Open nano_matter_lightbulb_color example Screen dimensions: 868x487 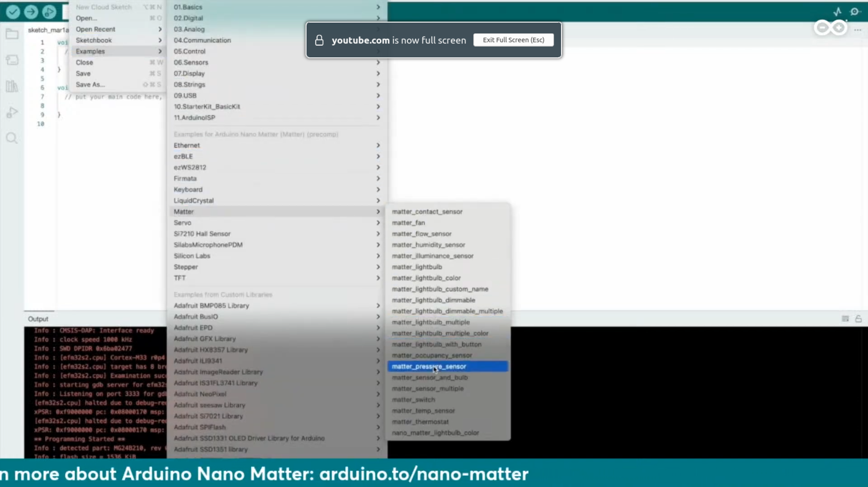click(x=448, y=433)
